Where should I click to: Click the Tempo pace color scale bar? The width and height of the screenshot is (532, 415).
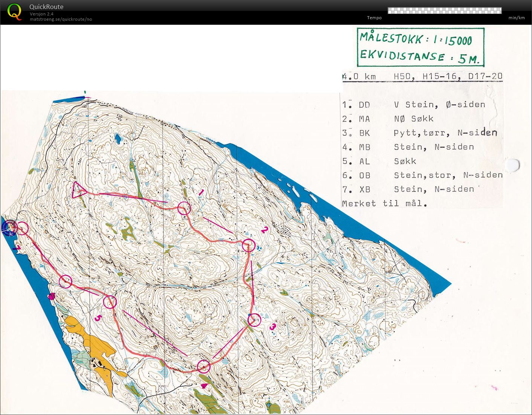pos(445,10)
